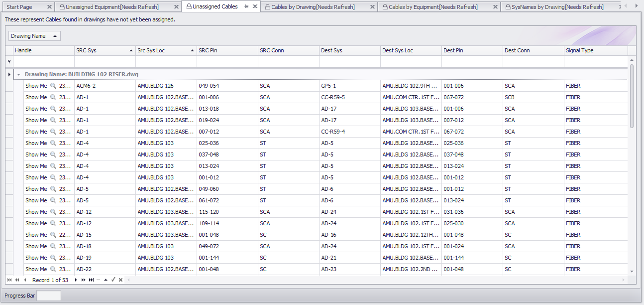644x305 pixels.
Task: Pin the Unassigned Cables tab
Action: 247,6
